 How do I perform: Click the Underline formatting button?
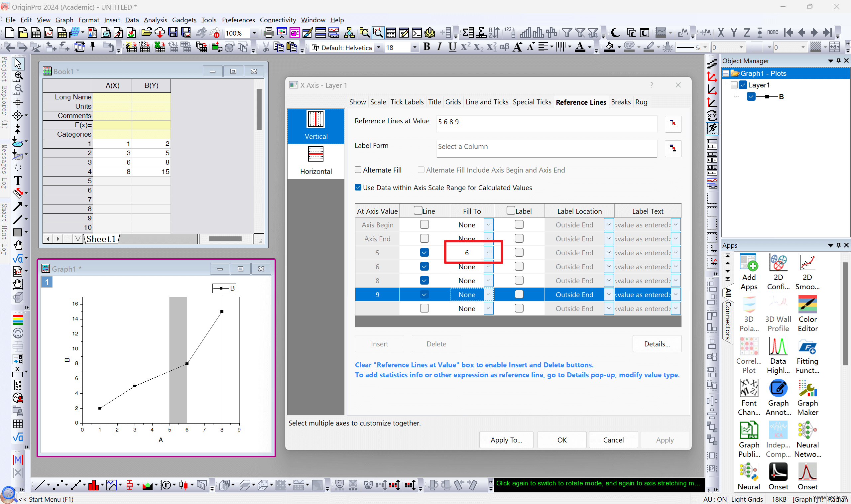452,47
